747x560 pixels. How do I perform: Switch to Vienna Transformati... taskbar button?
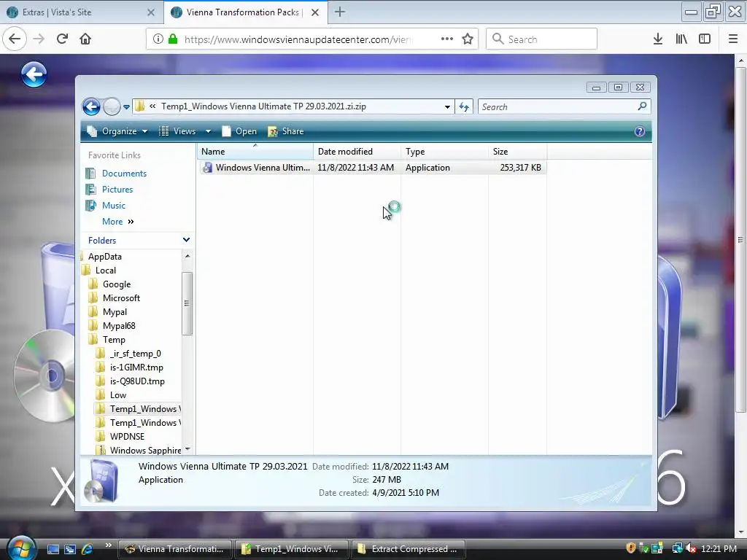(x=175, y=549)
